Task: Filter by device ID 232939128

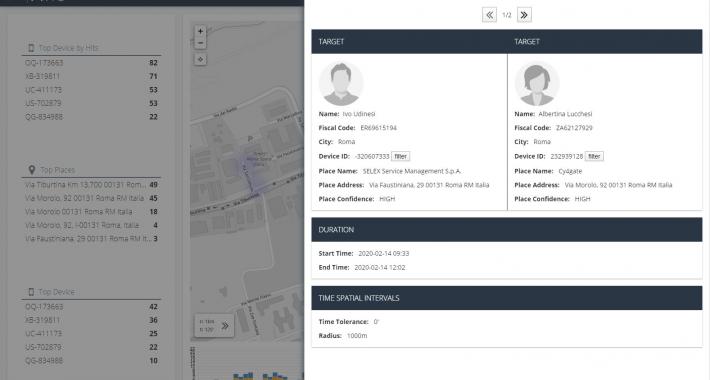Action: pyautogui.click(x=594, y=156)
